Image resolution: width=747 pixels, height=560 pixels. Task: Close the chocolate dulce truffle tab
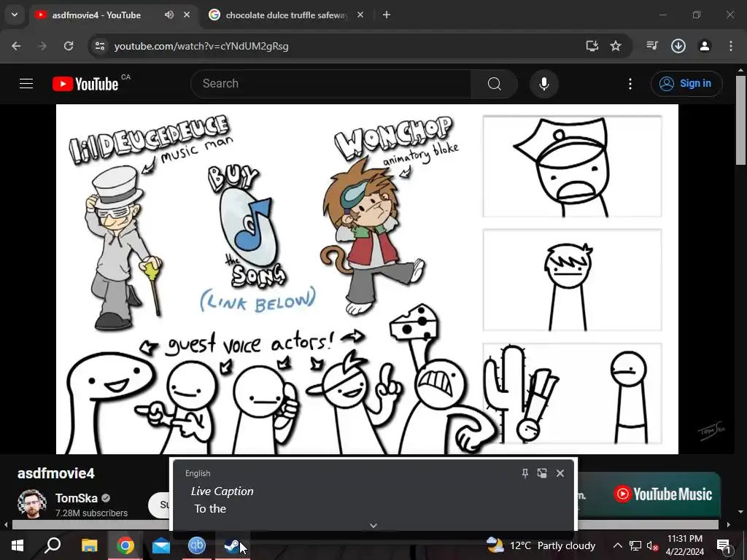click(360, 15)
